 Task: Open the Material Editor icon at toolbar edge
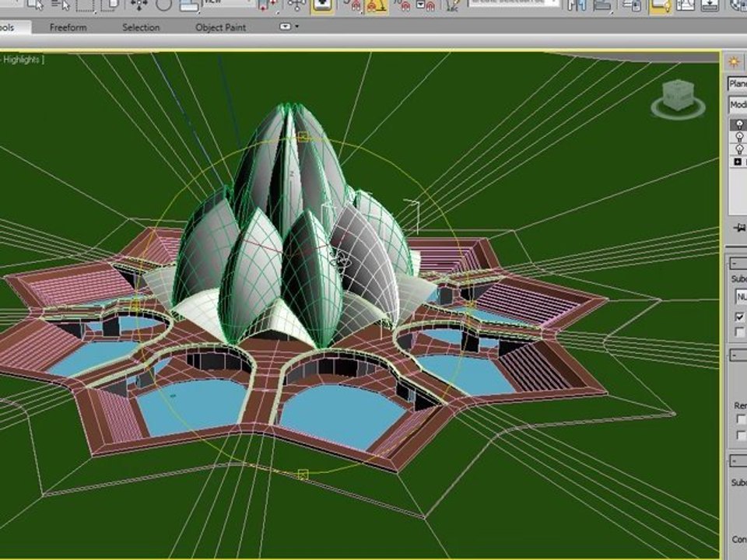(x=738, y=5)
